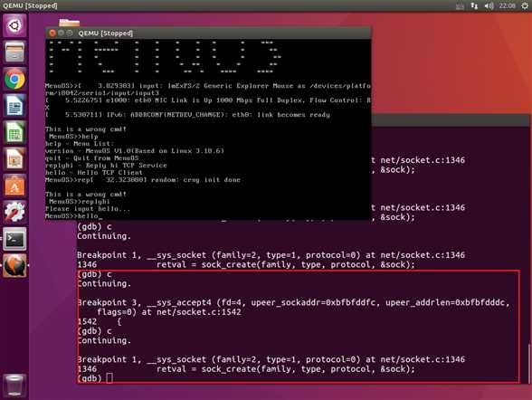Image resolution: width=532 pixels, height=400 pixels.
Task: Open LibreOffice Writer from the dock
Action: click(x=14, y=105)
